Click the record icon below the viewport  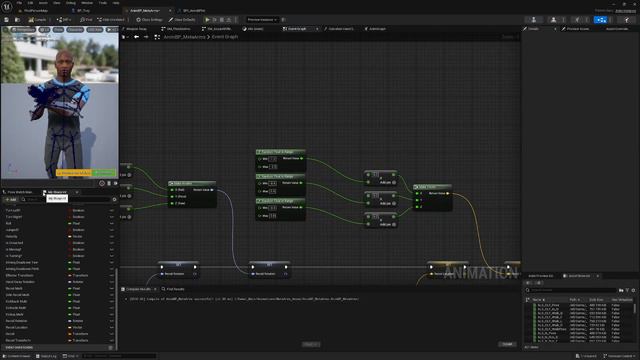(102, 184)
